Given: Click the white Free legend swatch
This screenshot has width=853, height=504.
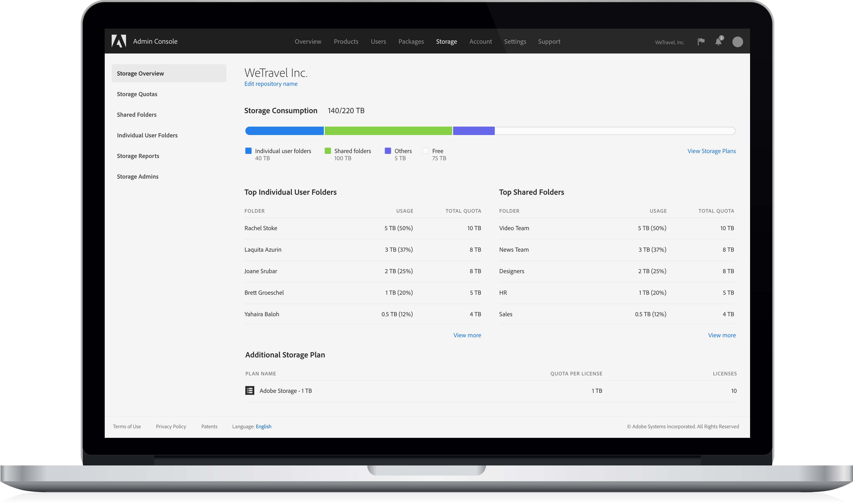Looking at the screenshot, I should pos(425,151).
